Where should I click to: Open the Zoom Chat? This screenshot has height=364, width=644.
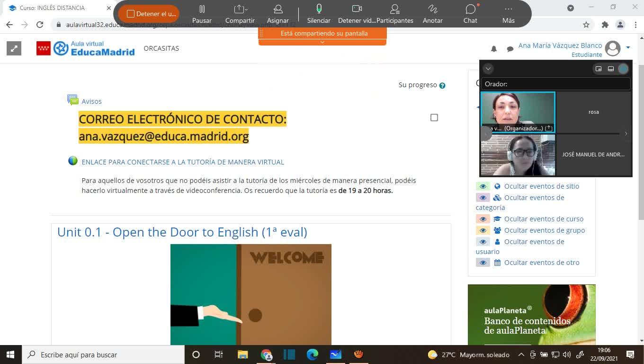point(470,14)
